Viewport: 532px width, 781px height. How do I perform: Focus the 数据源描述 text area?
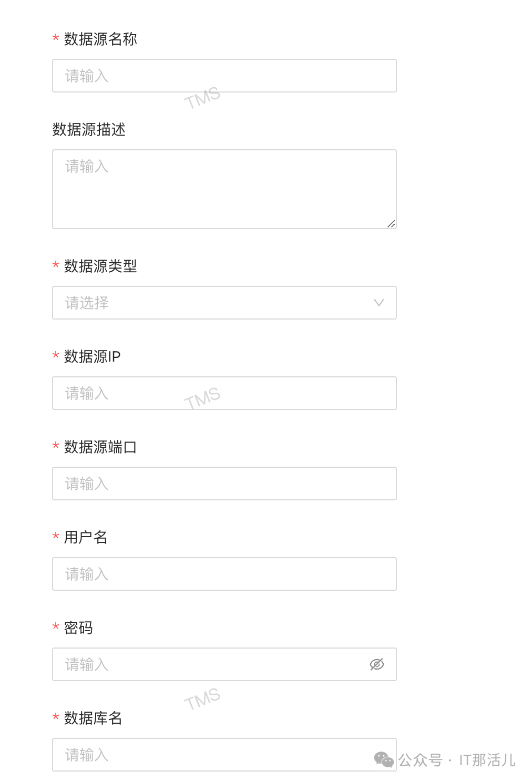pyautogui.click(x=224, y=189)
